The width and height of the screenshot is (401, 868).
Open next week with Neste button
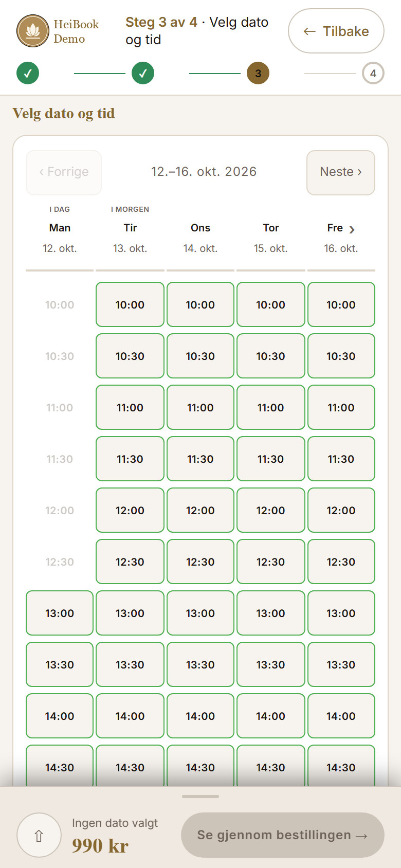(x=341, y=173)
